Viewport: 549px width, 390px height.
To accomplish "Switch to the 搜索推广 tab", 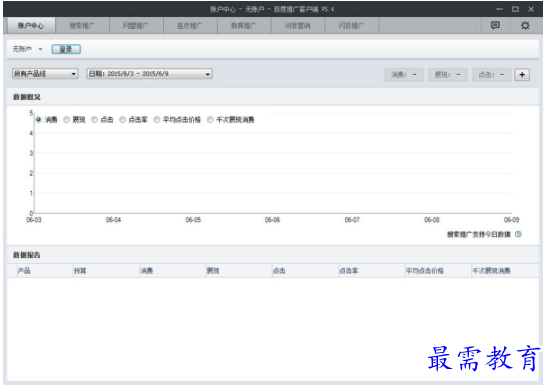I will point(82,26).
